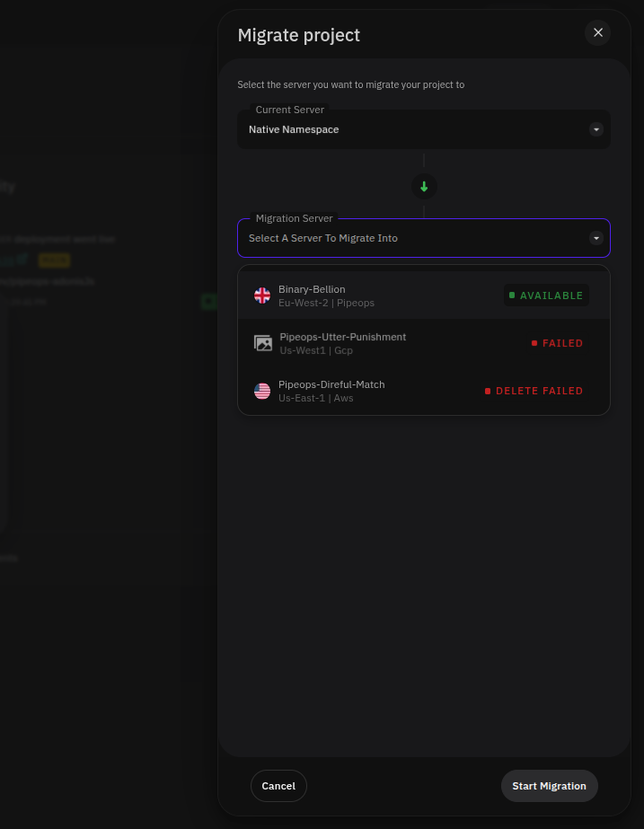Screen dimensions: 644x829
Task: Open the Current Server dropdown arrow
Action: [595, 129]
